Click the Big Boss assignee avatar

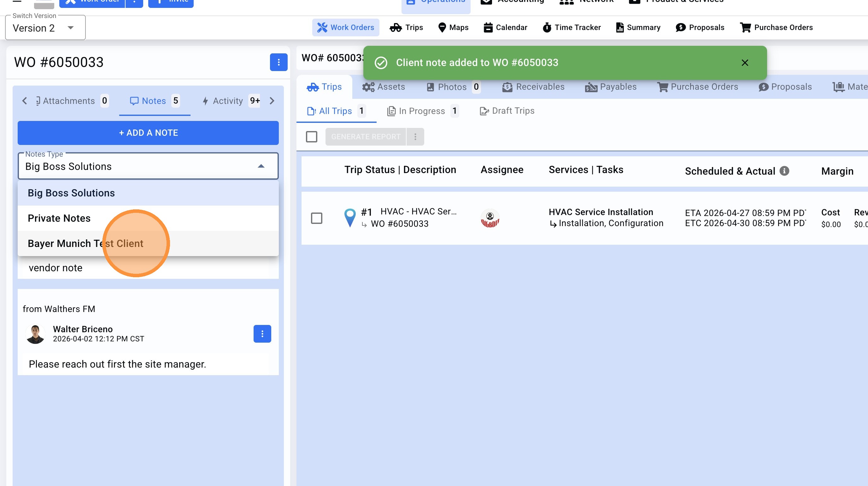(490, 218)
